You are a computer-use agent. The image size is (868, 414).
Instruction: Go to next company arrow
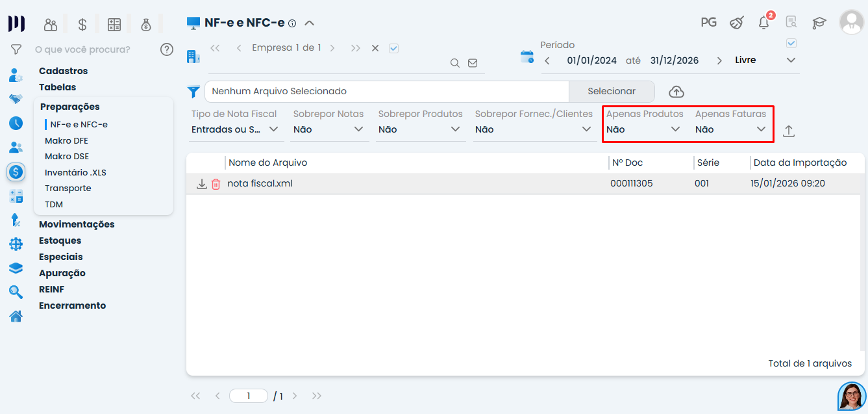[x=332, y=48]
